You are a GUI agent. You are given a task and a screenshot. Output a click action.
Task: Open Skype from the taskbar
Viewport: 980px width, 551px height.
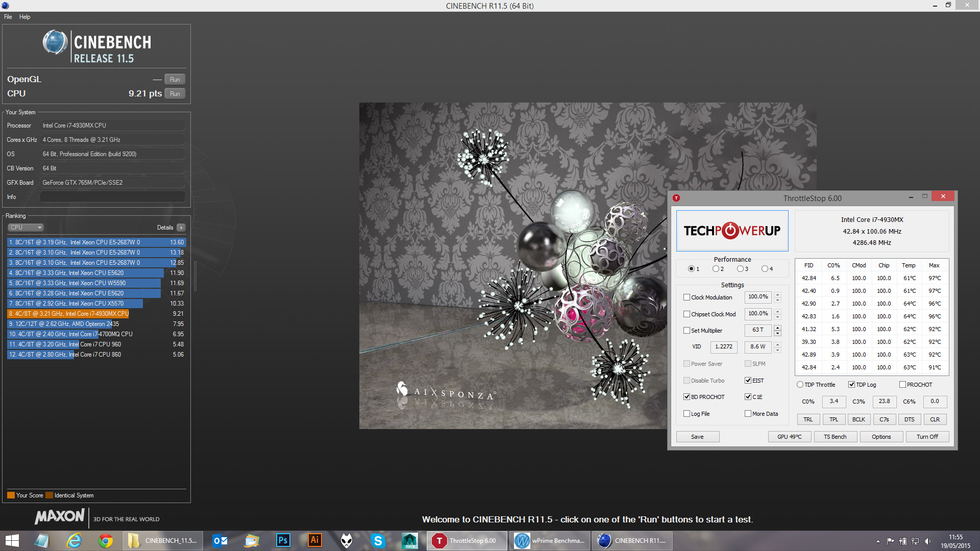(378, 541)
